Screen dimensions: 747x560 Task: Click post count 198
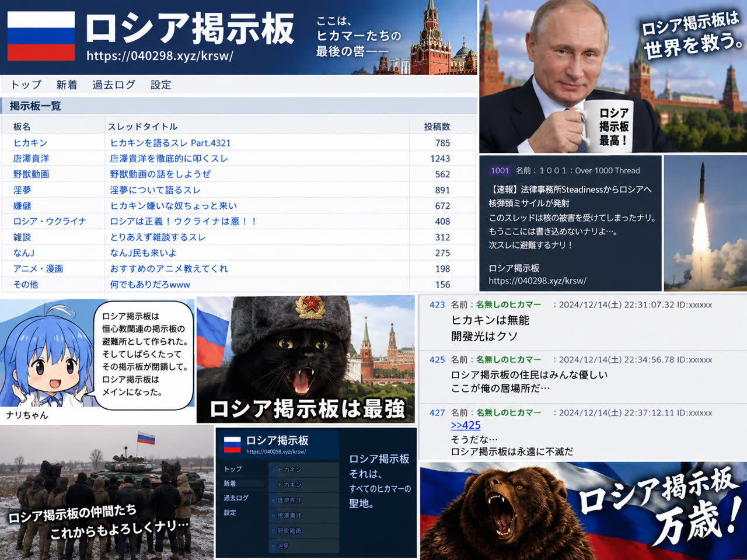tap(442, 269)
